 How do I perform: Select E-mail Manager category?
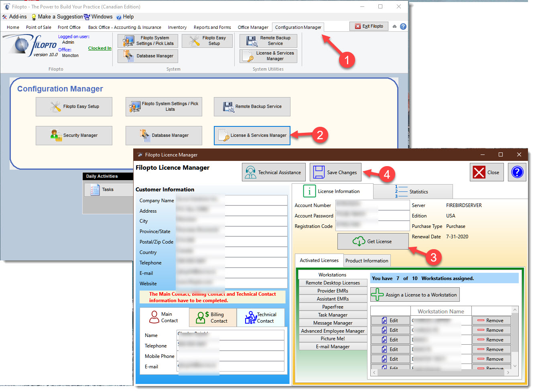(x=333, y=347)
